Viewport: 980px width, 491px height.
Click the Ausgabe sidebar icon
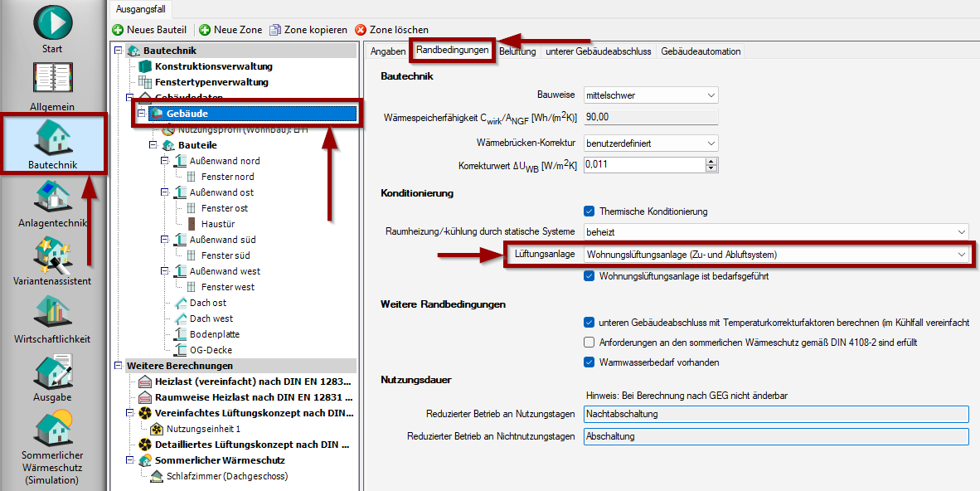coord(53,371)
